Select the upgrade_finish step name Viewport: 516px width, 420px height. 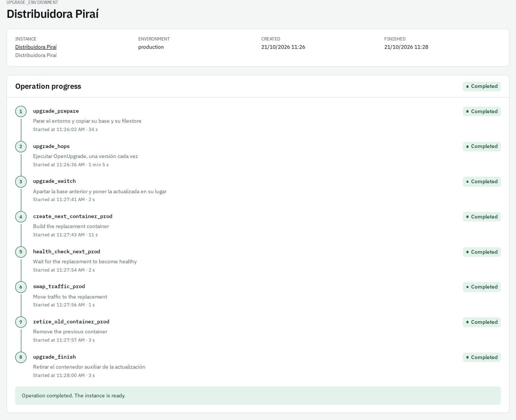55,357
